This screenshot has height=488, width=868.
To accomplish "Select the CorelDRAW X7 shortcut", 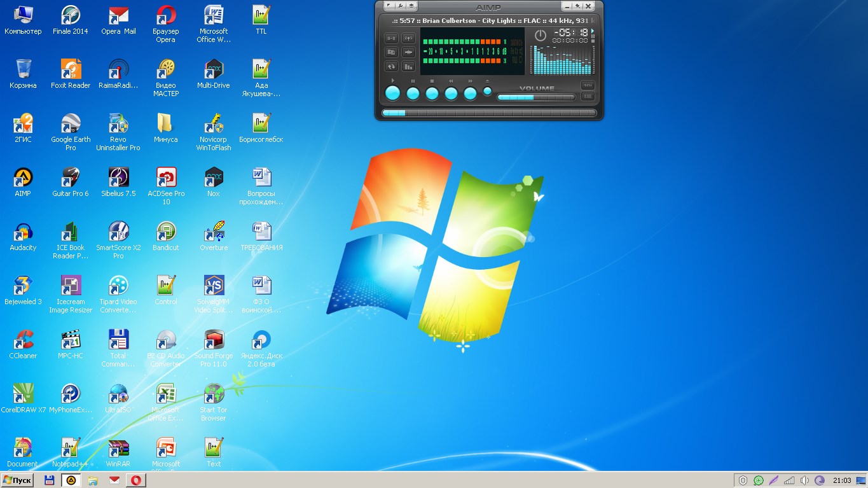I will pyautogui.click(x=23, y=399).
